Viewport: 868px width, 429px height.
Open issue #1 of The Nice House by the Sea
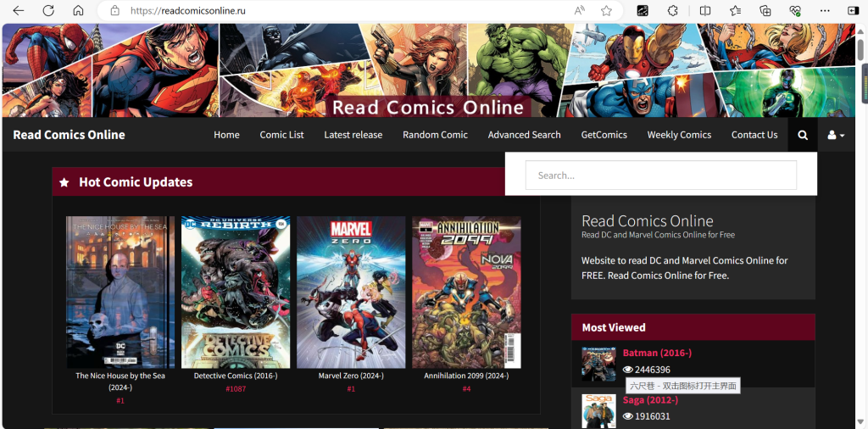120,401
